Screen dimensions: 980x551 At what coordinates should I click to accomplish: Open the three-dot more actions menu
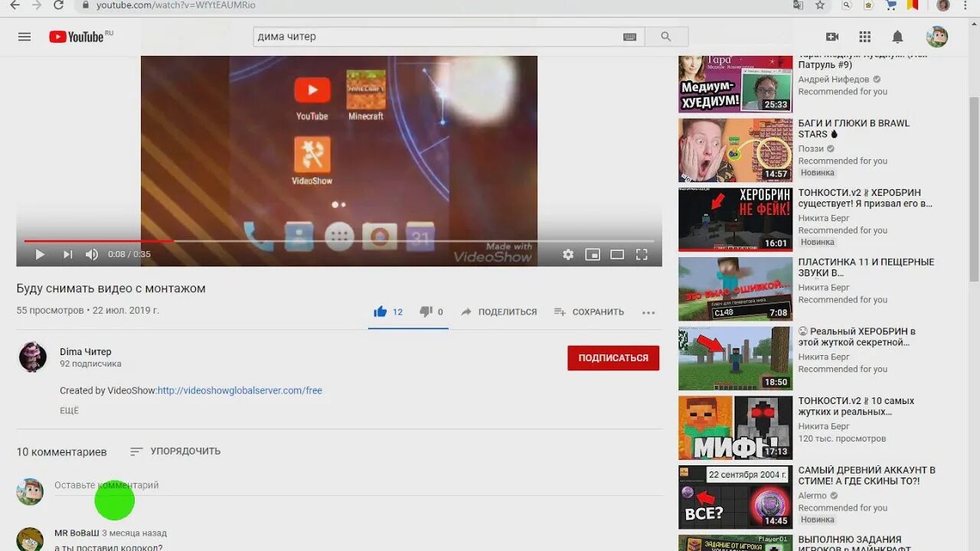pos(648,312)
